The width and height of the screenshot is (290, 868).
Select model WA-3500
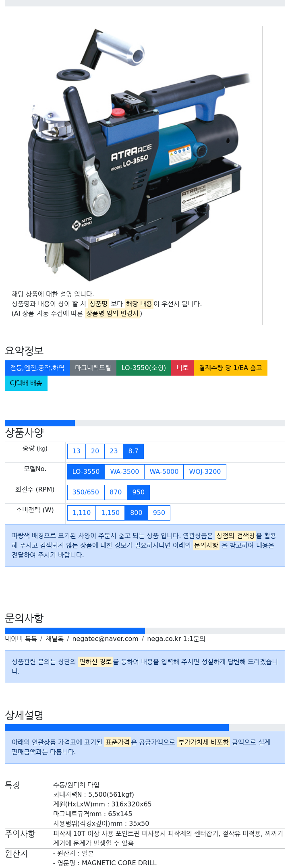tap(124, 472)
